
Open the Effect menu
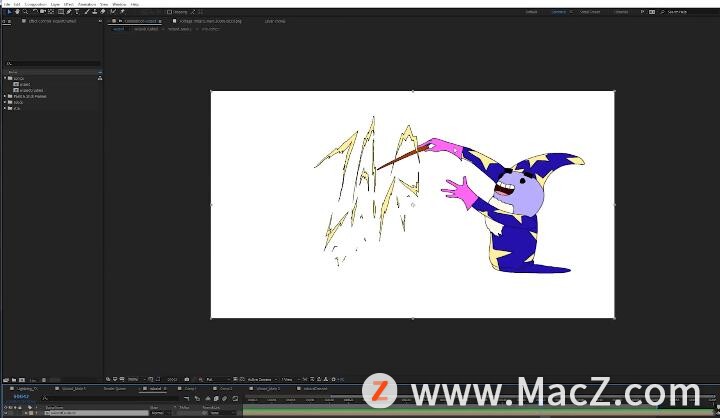click(68, 4)
